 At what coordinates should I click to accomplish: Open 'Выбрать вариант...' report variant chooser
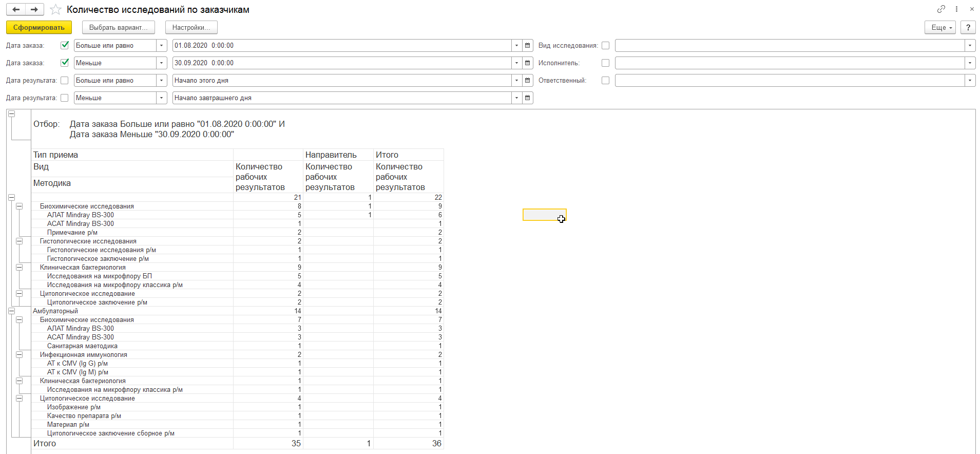pos(118,28)
